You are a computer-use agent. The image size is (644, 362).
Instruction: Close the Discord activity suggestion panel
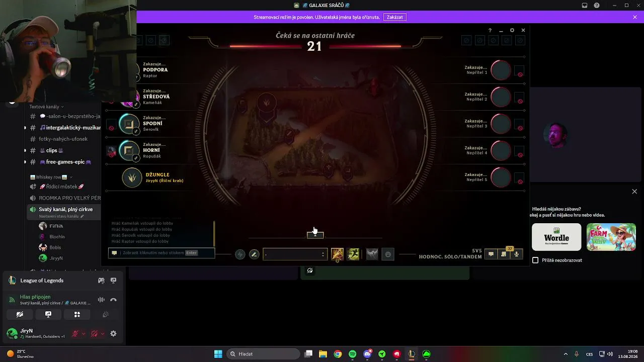tap(634, 192)
